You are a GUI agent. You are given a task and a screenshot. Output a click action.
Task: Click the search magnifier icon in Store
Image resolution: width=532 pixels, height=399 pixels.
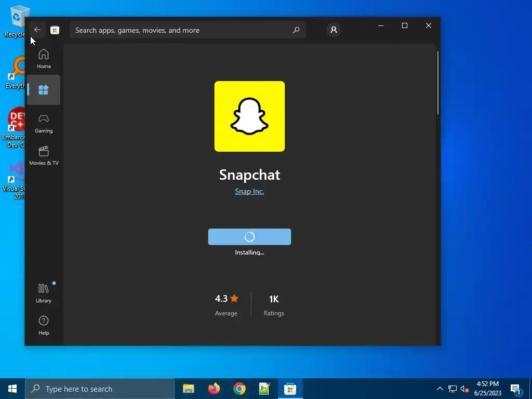pyautogui.click(x=296, y=30)
